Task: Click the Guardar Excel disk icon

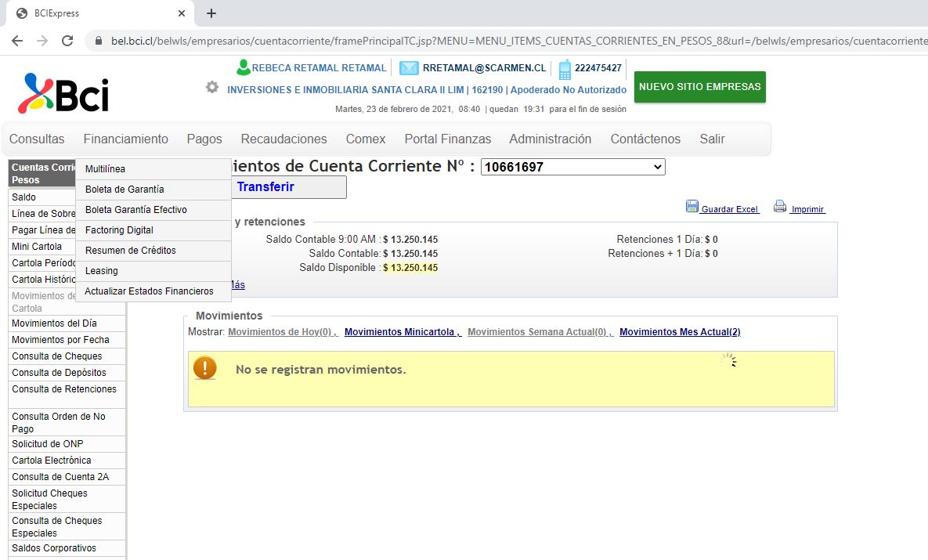Action: click(692, 207)
